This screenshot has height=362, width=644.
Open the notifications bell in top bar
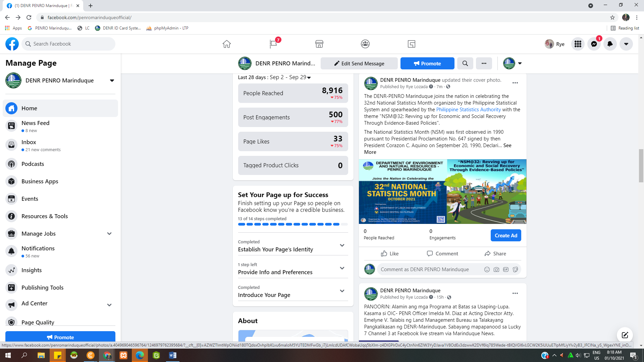click(x=610, y=44)
